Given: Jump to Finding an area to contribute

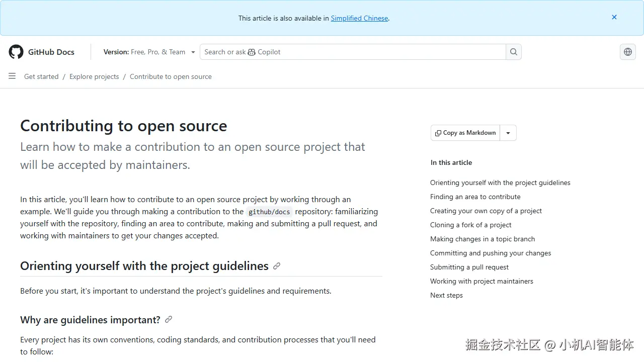Looking at the screenshot, I should click(475, 197).
